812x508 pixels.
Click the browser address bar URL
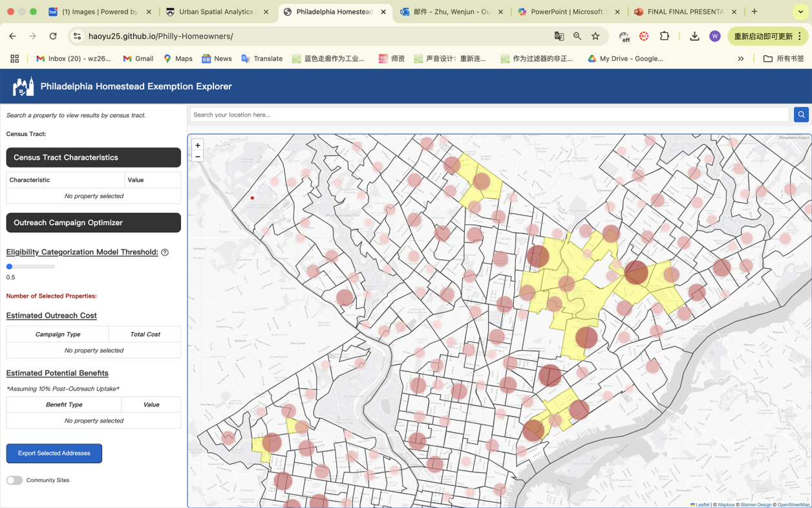tap(160, 36)
